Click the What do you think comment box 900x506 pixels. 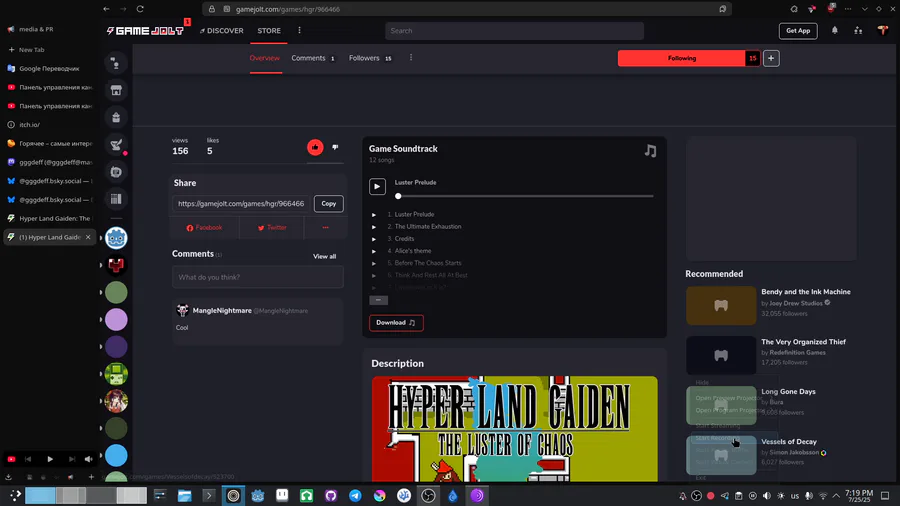point(258,277)
